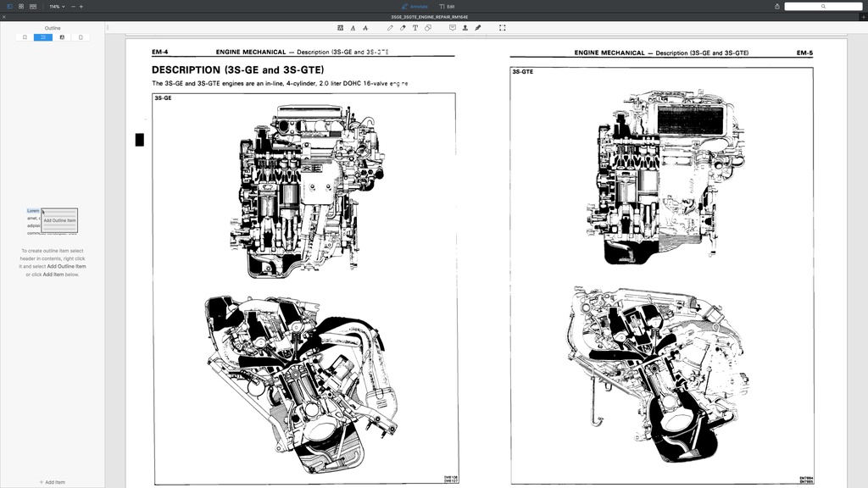Click the EM-4 page number text
The height and width of the screenshot is (488, 868).
(x=160, y=52)
